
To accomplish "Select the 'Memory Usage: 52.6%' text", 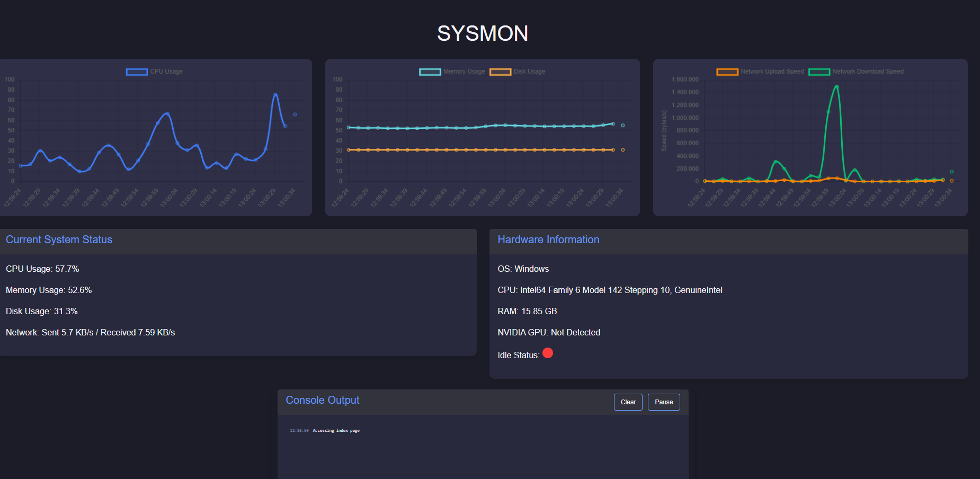I will point(49,290).
